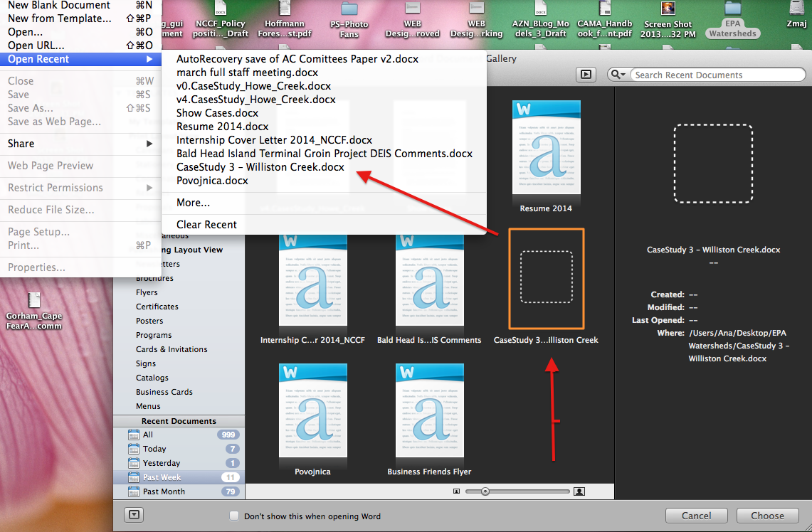This screenshot has height=532, width=812.
Task: Click the small thumbnail size icon
Action: click(456, 491)
